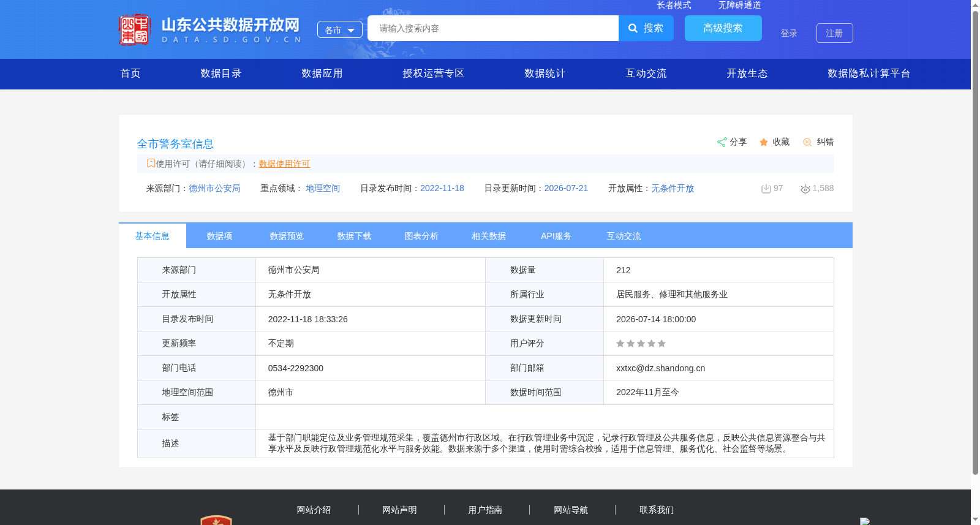
Task: Open 开放生态 menu
Action: (x=747, y=74)
